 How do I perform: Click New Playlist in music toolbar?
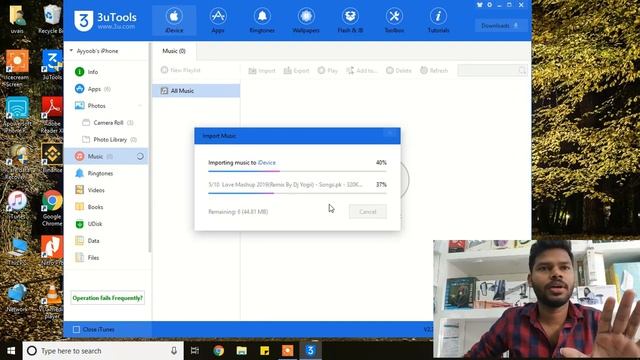coord(180,70)
